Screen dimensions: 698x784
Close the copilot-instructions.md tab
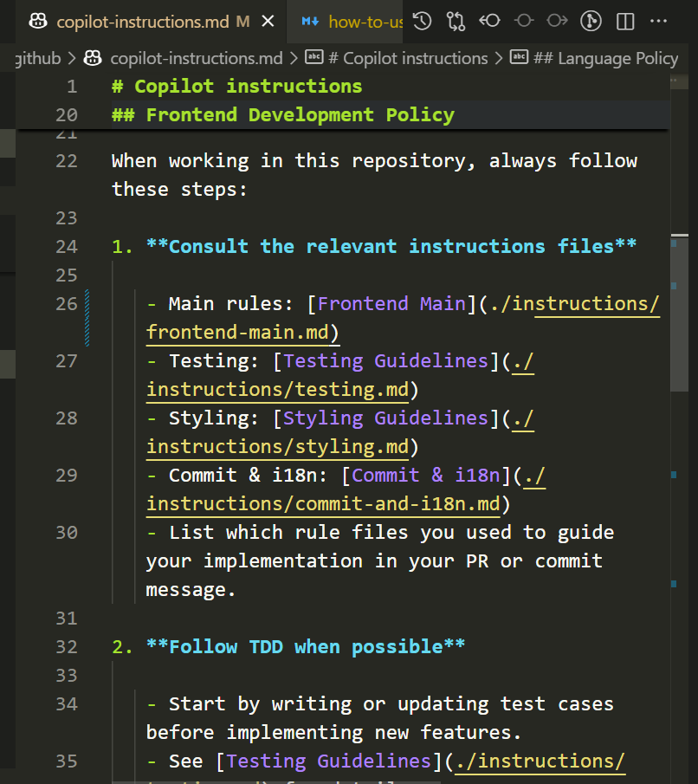click(x=268, y=22)
